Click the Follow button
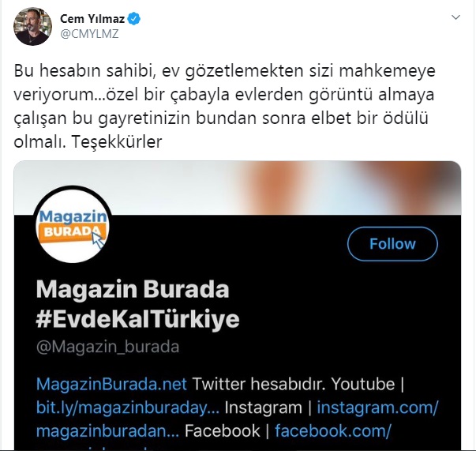476x451 pixels. (392, 244)
